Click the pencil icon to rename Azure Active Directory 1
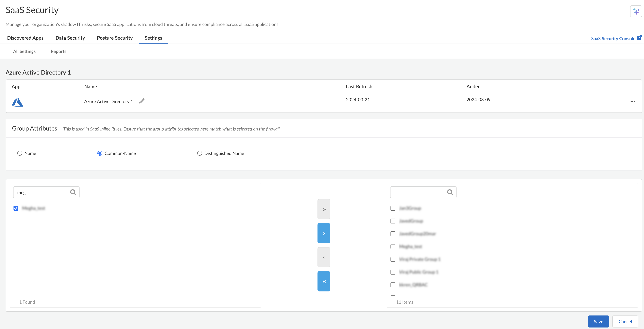644x329 pixels. click(142, 101)
